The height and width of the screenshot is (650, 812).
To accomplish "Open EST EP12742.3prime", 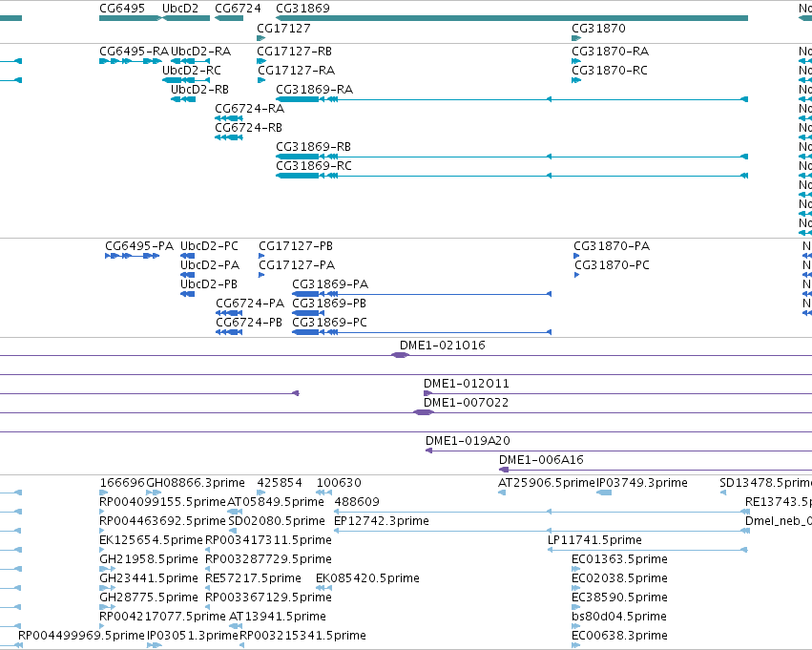I will pos(382,521).
